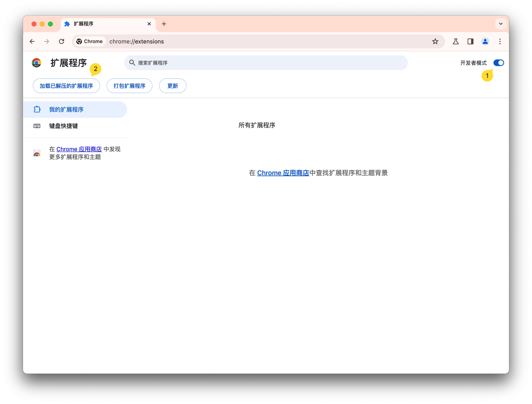Screen dimensions: 532x404
Task: Open Chrome Labs flask icon
Action: (x=456, y=41)
